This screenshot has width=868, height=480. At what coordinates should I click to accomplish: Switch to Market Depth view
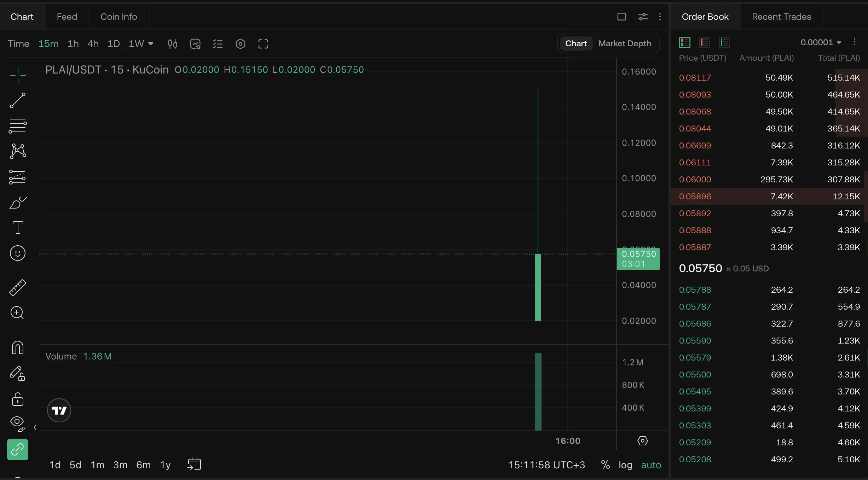click(624, 43)
